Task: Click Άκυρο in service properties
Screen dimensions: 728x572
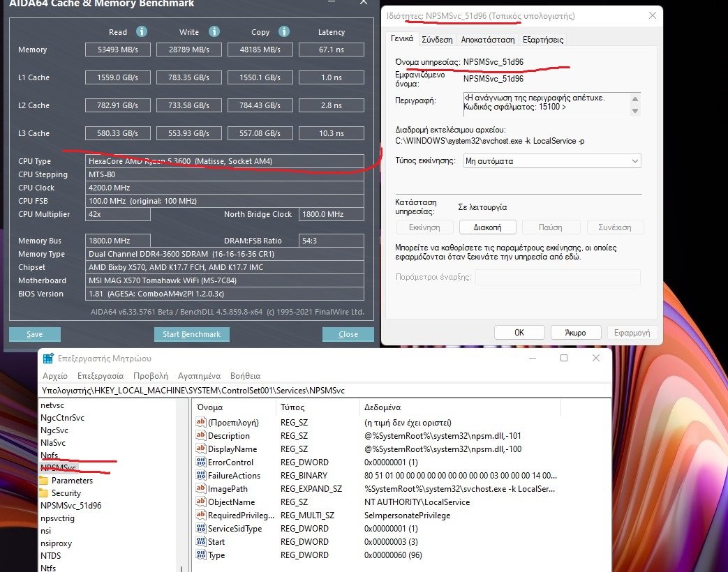Action: [x=576, y=333]
